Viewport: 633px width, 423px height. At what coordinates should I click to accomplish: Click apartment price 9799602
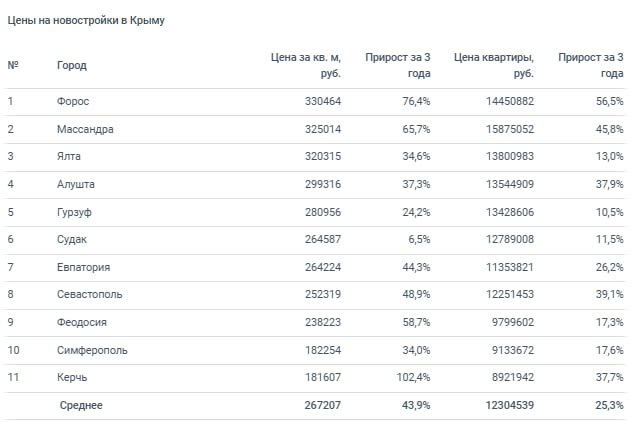[513, 322]
